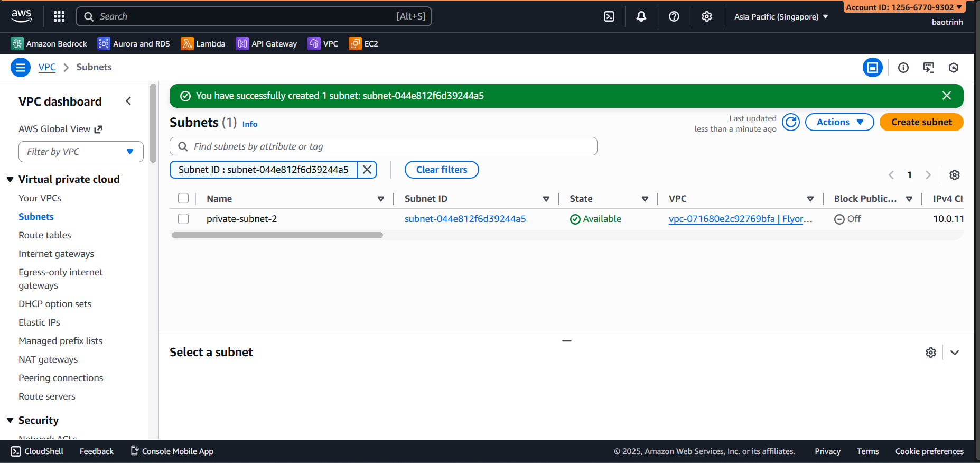Screen dimensions: 980x463
Task: Click the Create subnet button
Action: 921,122
